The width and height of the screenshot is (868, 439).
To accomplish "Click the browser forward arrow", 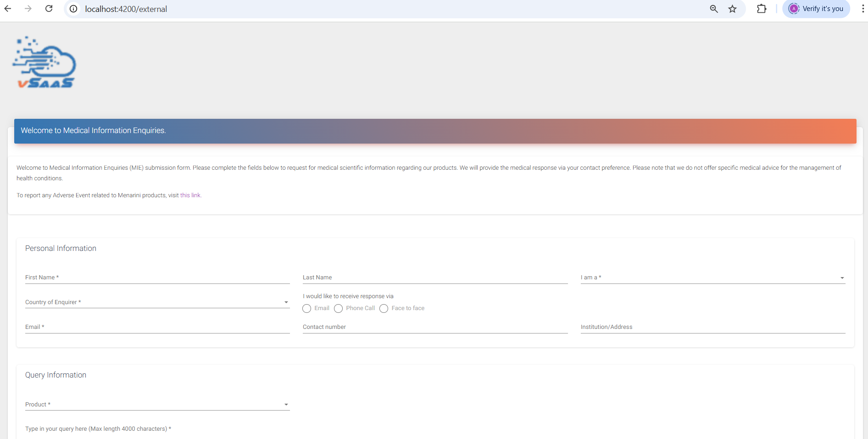I will pyautogui.click(x=28, y=9).
